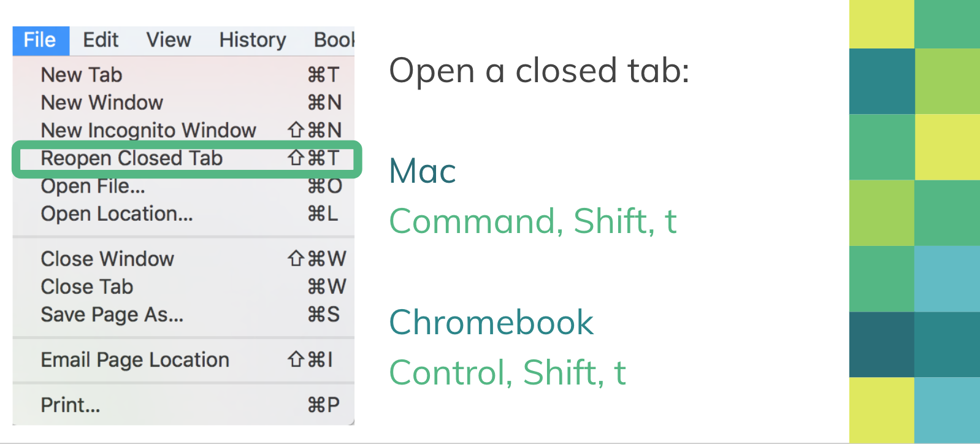Screen dimensions: 980x444
Task: Click the "Command, Shift, t" shortcut text
Action: pos(532,221)
